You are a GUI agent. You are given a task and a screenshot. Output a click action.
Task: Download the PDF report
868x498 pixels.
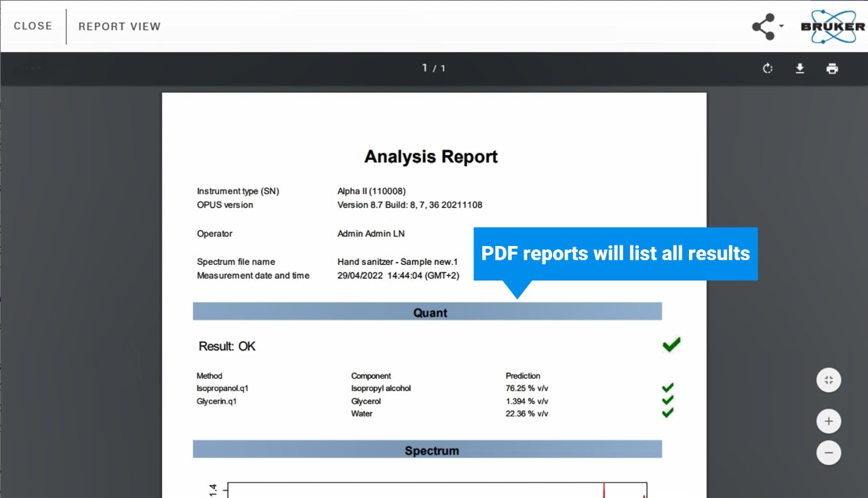pyautogui.click(x=800, y=68)
